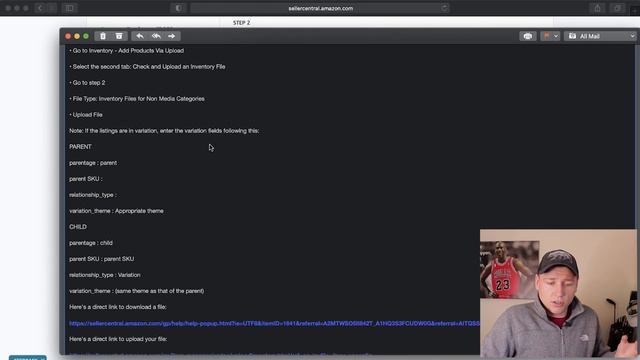
Task: Show Safari tab overview
Action: 618,8
